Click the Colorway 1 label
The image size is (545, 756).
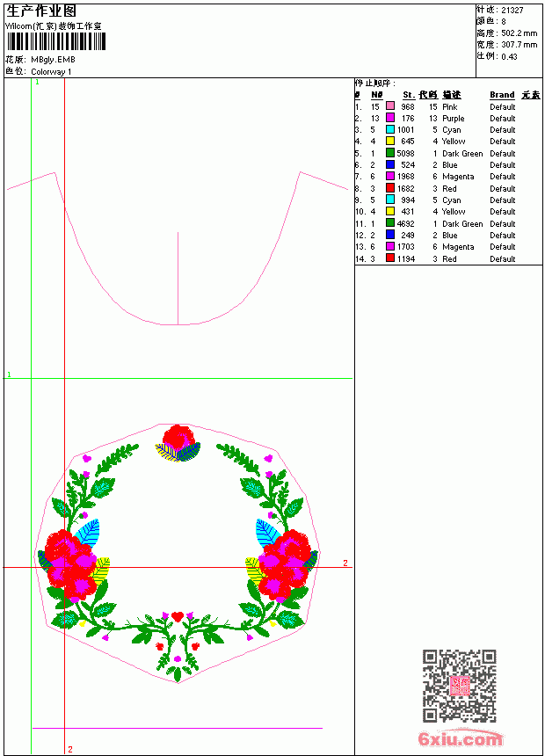[x=51, y=72]
